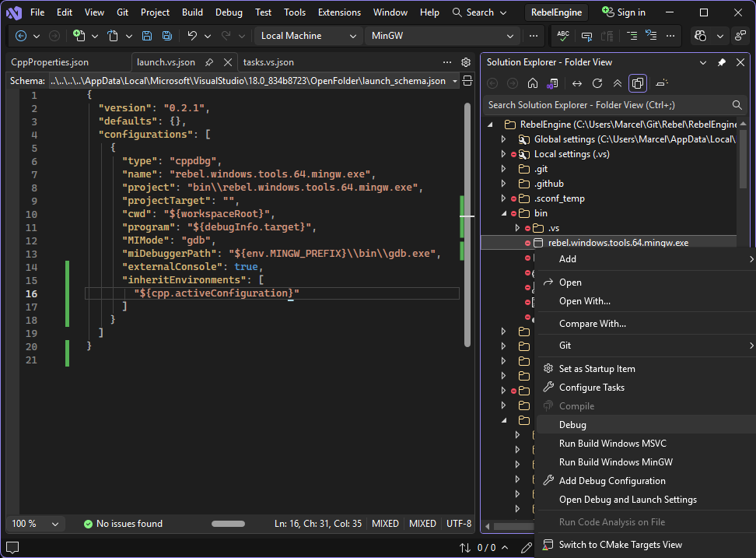Click the comment selection toolbar icon

click(586, 36)
